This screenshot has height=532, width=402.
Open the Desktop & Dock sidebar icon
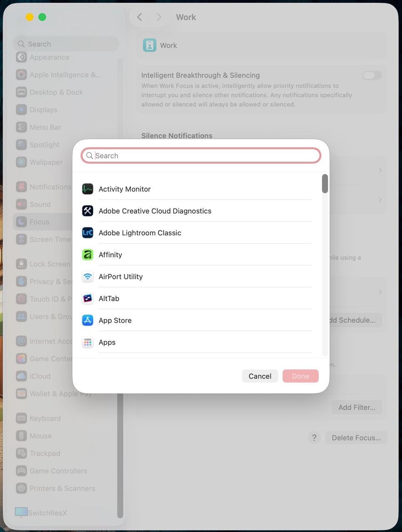pyautogui.click(x=21, y=92)
